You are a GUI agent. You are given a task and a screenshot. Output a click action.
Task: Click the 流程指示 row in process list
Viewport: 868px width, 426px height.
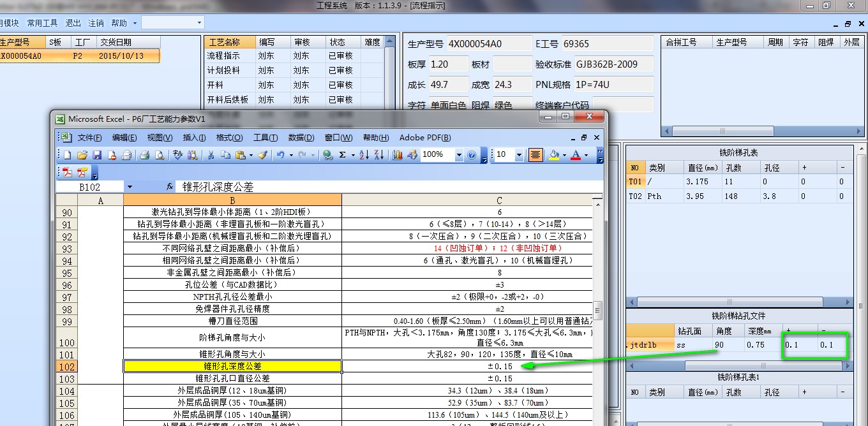294,56
